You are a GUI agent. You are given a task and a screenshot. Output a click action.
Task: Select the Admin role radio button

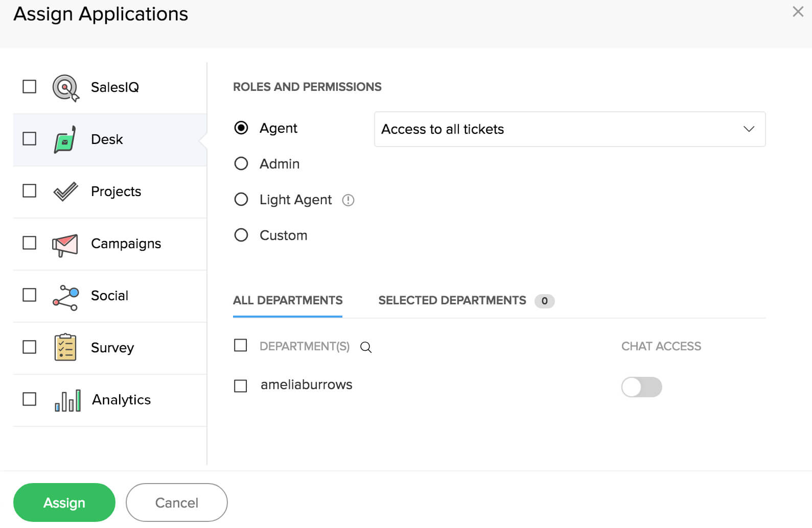(241, 163)
